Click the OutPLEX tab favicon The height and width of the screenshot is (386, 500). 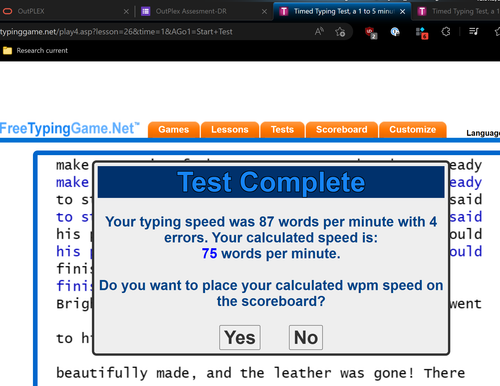pos(7,11)
